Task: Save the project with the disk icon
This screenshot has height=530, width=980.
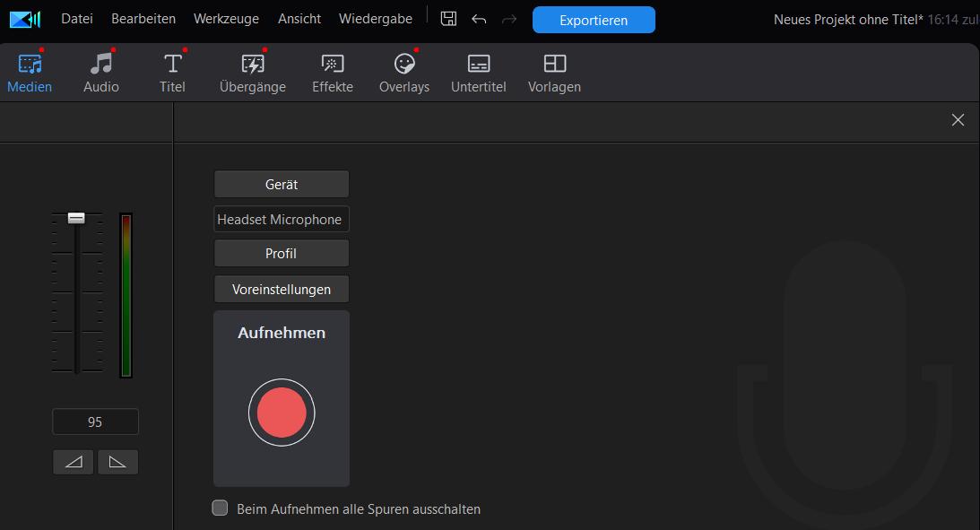Action: [448, 19]
